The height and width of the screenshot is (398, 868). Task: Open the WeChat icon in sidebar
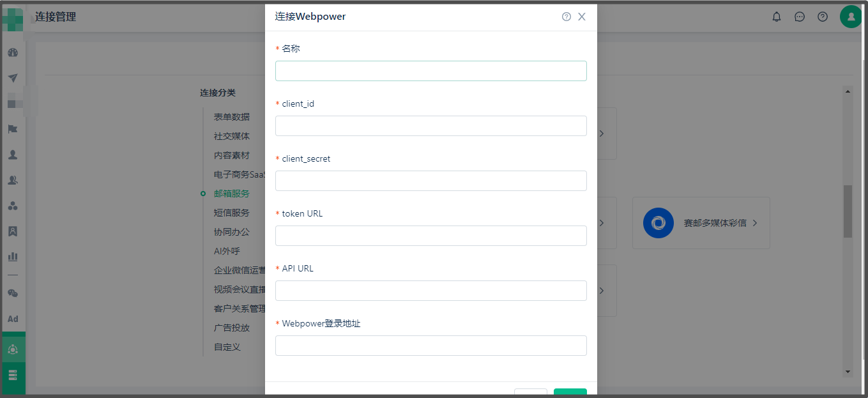pos(13,293)
